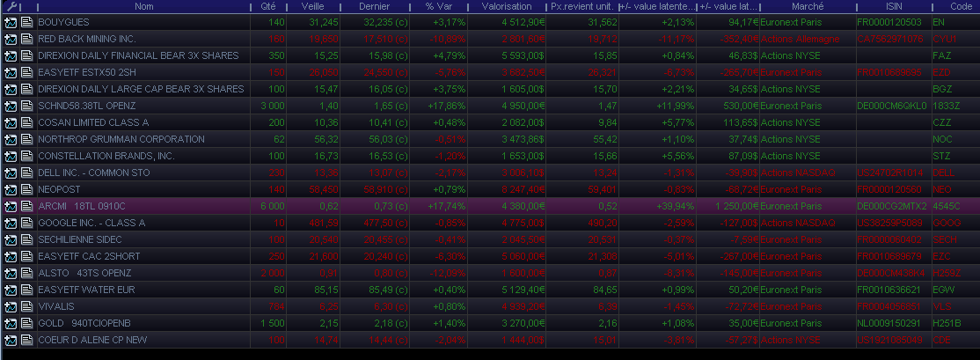Open the chart icon for BOUYGUES
The width and height of the screenshot is (980, 360).
point(10,23)
